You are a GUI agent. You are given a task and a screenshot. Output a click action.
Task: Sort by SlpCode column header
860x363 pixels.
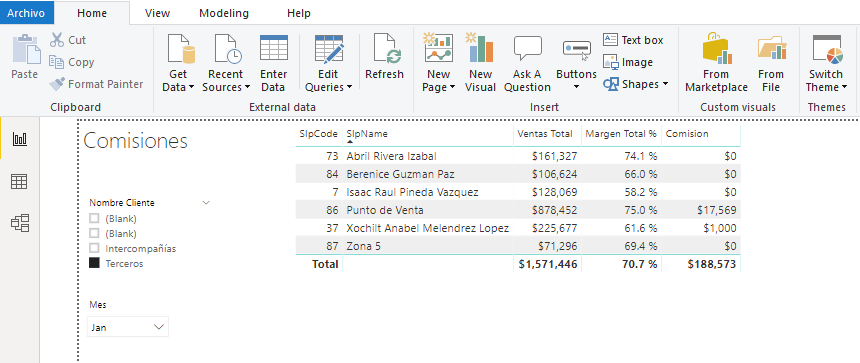coord(319,134)
